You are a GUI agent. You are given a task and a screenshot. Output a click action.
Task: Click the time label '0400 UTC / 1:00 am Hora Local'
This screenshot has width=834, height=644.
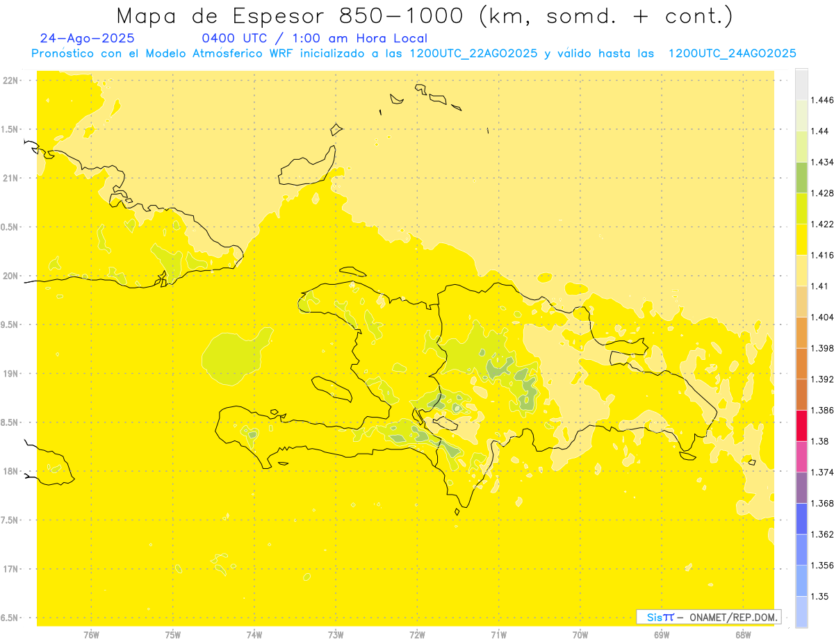point(314,39)
